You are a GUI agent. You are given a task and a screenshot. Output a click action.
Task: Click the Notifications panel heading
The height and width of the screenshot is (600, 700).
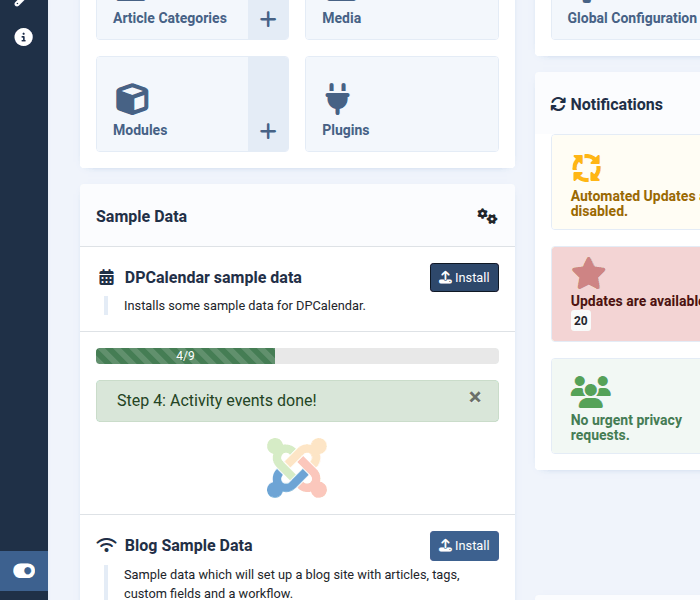[616, 104]
